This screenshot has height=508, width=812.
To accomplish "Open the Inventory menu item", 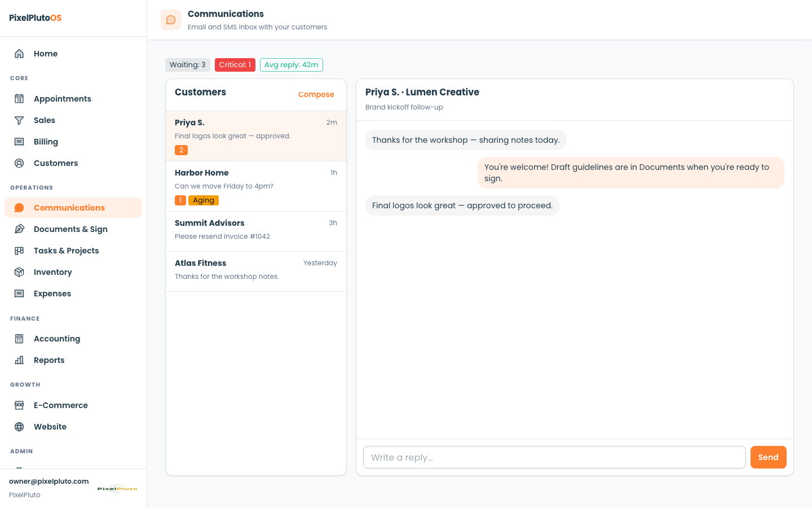I will (73, 272).
